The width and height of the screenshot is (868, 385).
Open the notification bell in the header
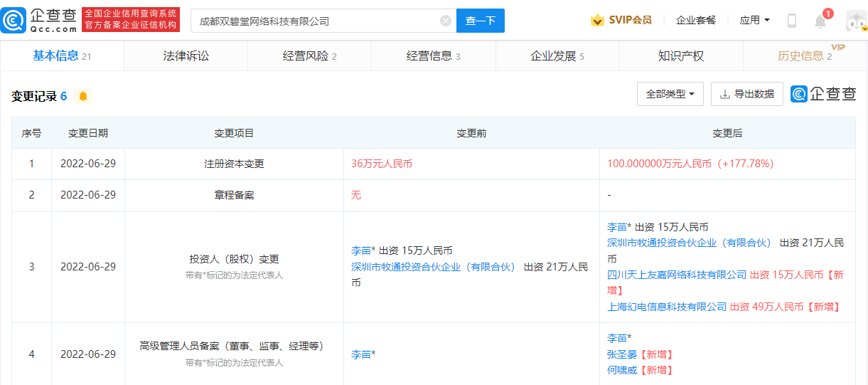pos(820,21)
